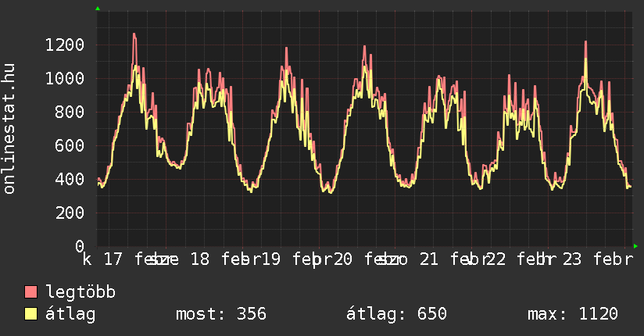Click the onlinestat.hu vertical axis title

click(x=10, y=129)
